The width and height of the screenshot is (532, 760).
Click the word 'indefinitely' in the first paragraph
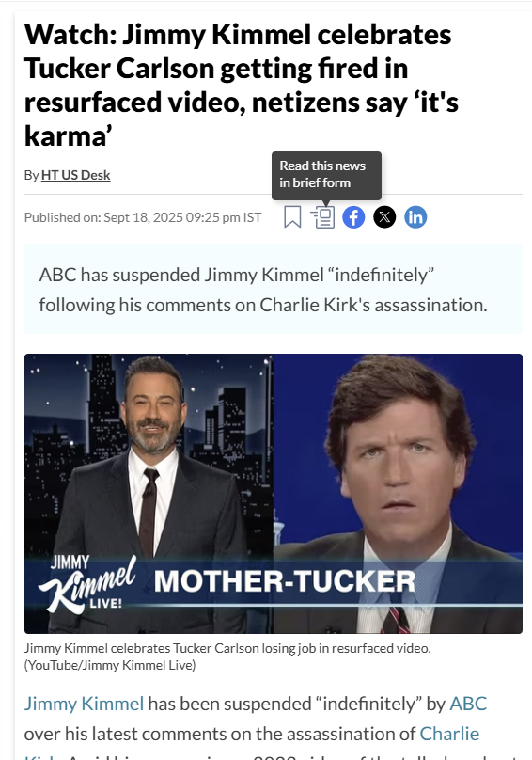370,704
